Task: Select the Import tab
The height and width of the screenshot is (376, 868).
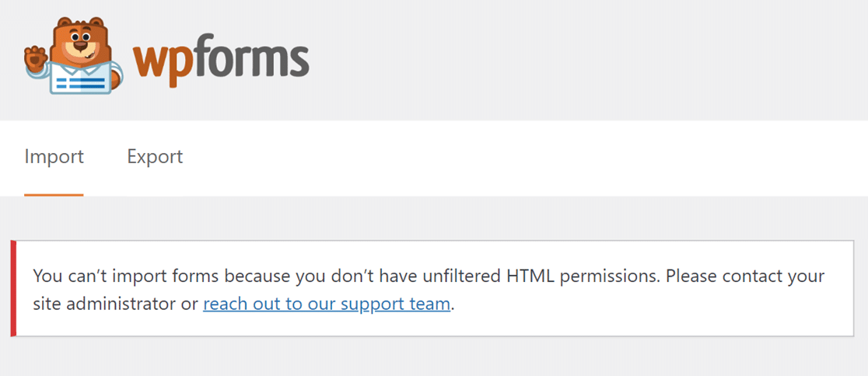Action: pyautogui.click(x=54, y=157)
